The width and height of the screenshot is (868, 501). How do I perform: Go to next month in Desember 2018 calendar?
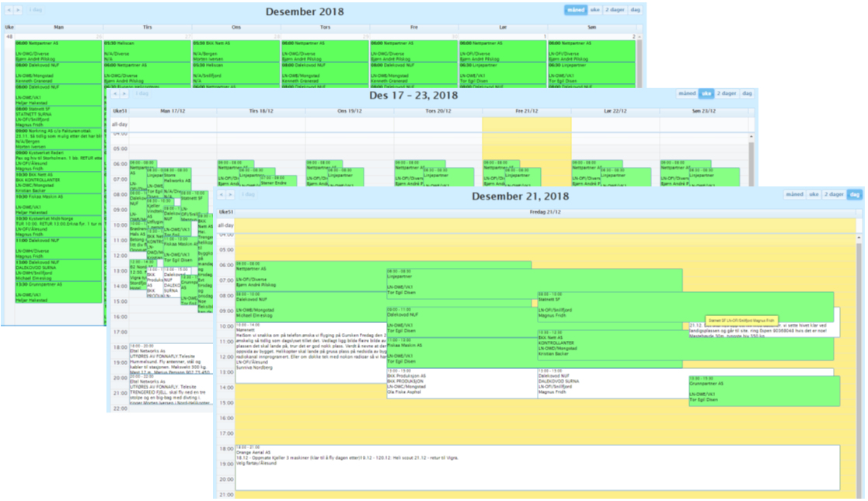point(18,10)
